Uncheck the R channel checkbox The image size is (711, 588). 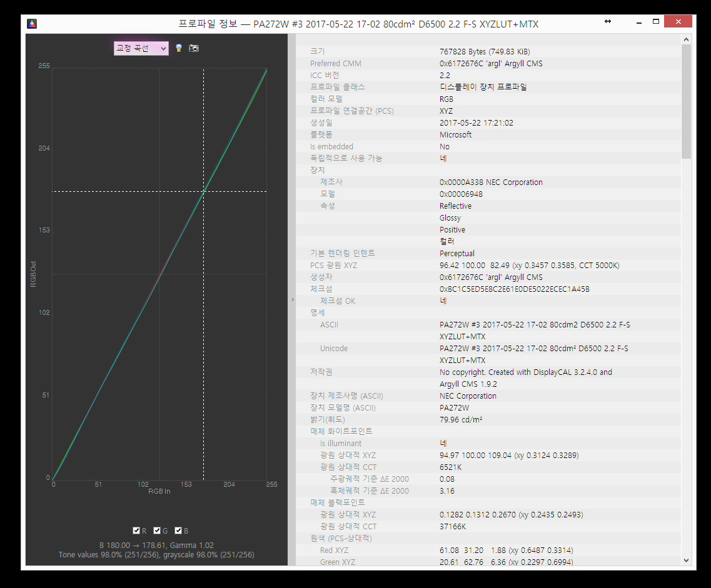136,531
